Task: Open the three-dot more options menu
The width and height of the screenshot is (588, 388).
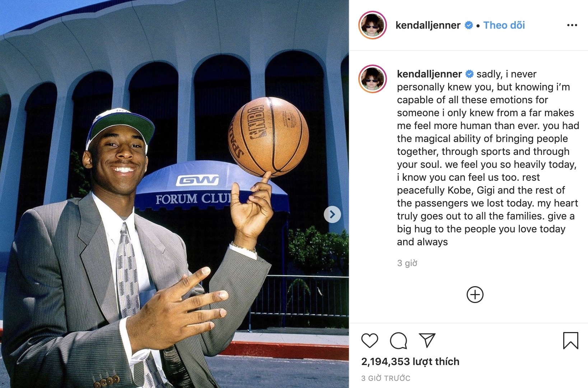Action: pos(572,25)
